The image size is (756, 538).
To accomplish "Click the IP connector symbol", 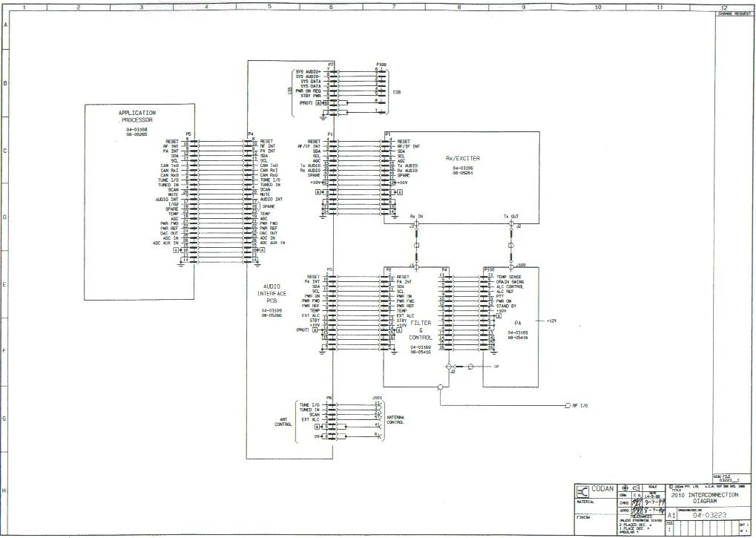I will (x=470, y=367).
